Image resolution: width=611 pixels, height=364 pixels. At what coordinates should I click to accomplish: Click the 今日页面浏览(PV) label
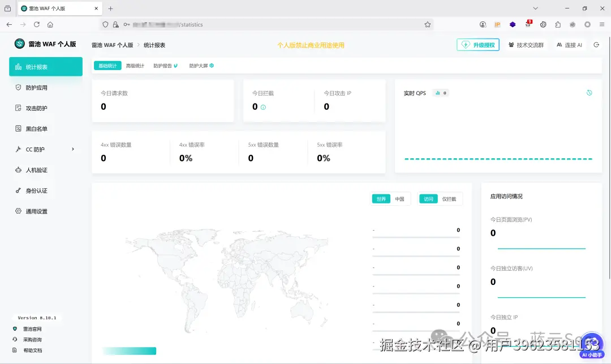tap(511, 219)
